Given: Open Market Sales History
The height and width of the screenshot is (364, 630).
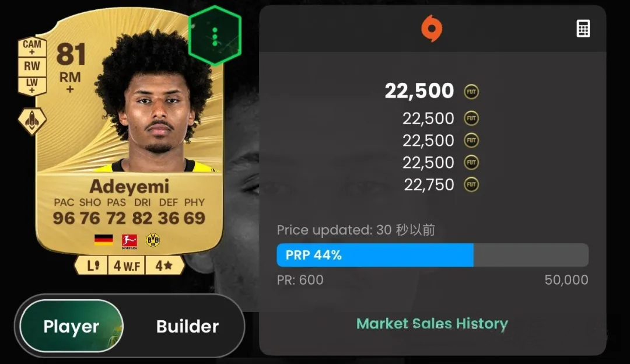Looking at the screenshot, I should (x=432, y=323).
